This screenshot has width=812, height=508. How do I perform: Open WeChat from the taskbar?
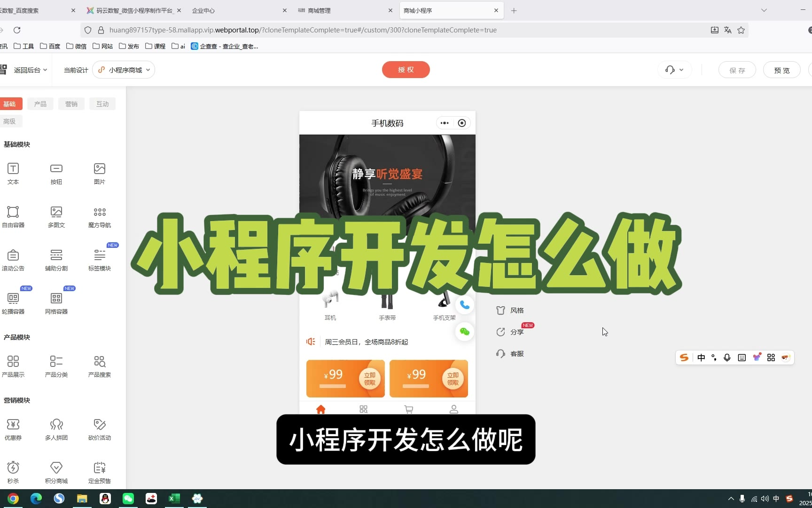click(128, 499)
